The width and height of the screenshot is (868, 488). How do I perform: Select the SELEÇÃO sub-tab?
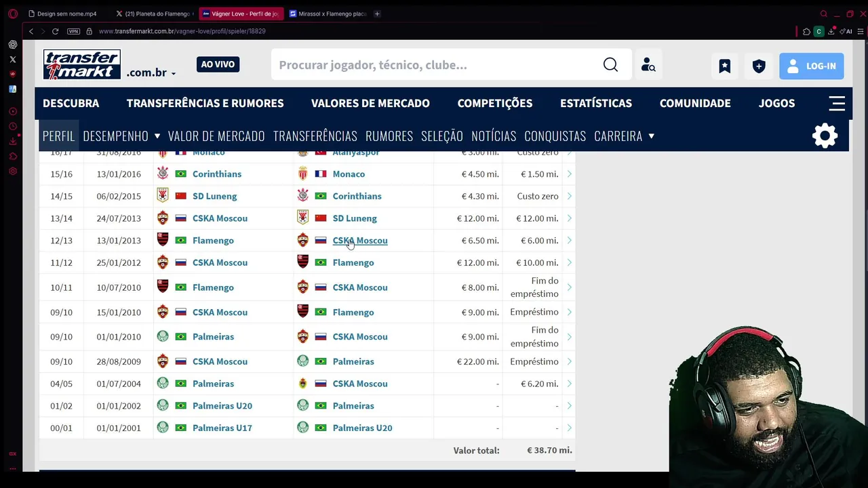click(x=442, y=136)
